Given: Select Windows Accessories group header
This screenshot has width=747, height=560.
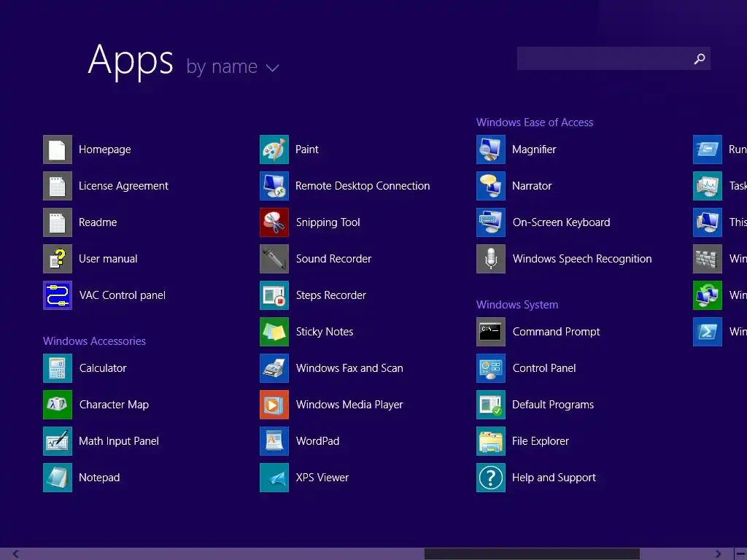Looking at the screenshot, I should pos(94,341).
